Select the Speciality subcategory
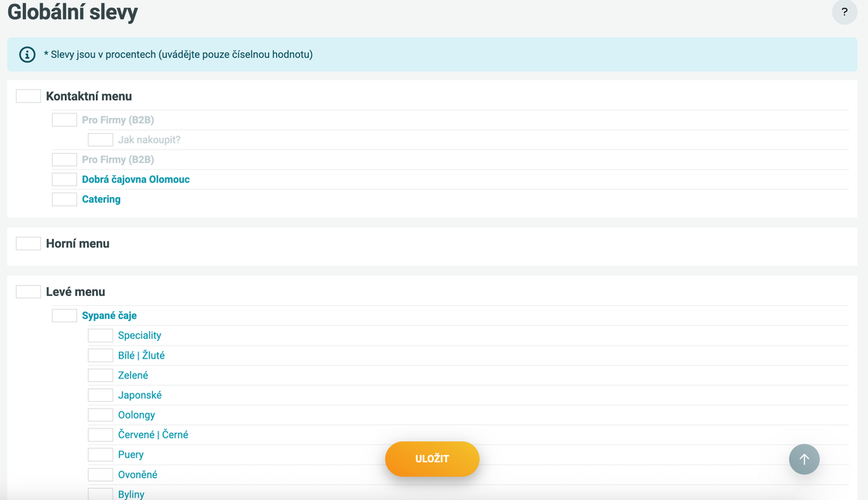Viewport: 868px width, 500px height. coord(139,336)
